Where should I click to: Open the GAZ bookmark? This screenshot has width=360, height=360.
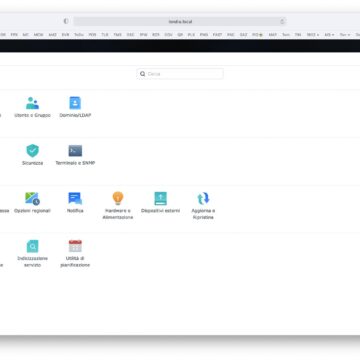[243, 35]
